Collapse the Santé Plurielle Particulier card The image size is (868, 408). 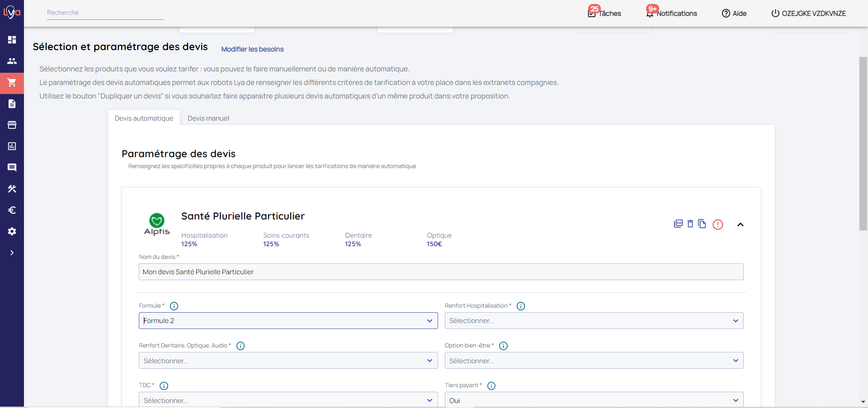pyautogui.click(x=740, y=225)
